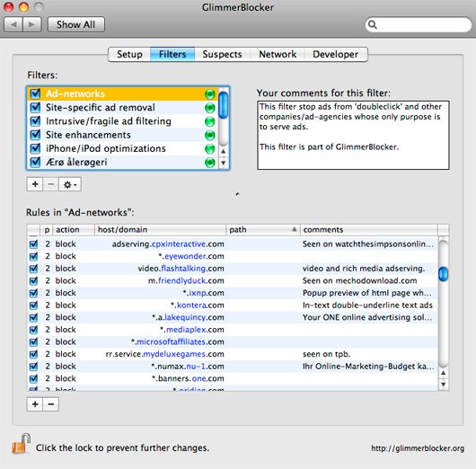Disable the *.eyewonder.com block rule
The image size is (476, 469).
pos(34,256)
